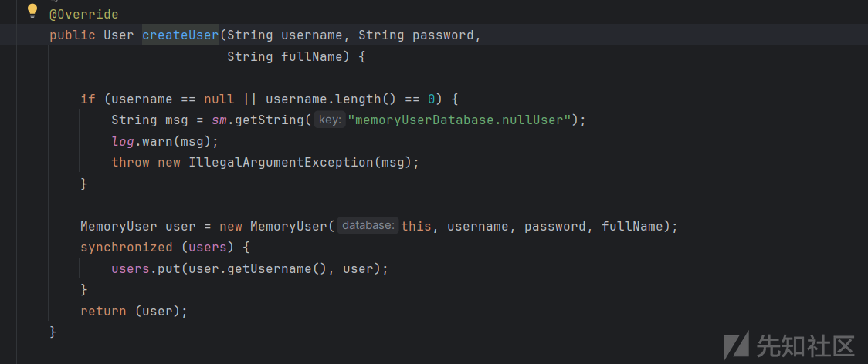Screen dimensions: 868x364
Task: Click the return (user) statement
Action: (x=134, y=312)
